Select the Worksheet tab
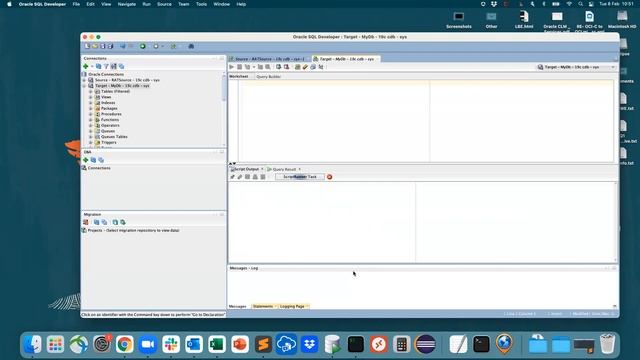The image size is (640, 360). pos(239,77)
